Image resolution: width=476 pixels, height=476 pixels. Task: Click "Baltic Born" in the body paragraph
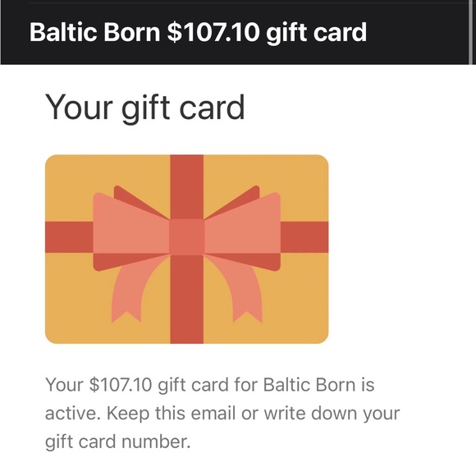tap(309, 385)
